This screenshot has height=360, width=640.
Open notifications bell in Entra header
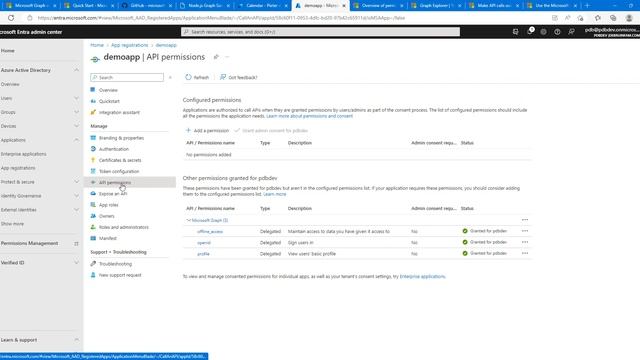530,31
